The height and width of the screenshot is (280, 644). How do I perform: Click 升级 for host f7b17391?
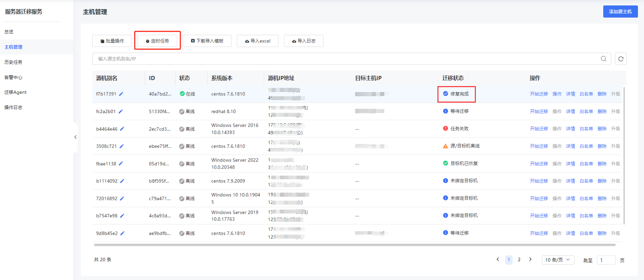(615, 94)
